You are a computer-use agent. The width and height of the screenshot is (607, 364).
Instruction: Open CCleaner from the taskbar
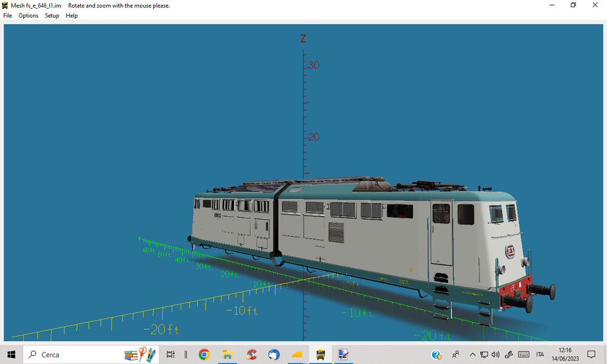coord(251,354)
